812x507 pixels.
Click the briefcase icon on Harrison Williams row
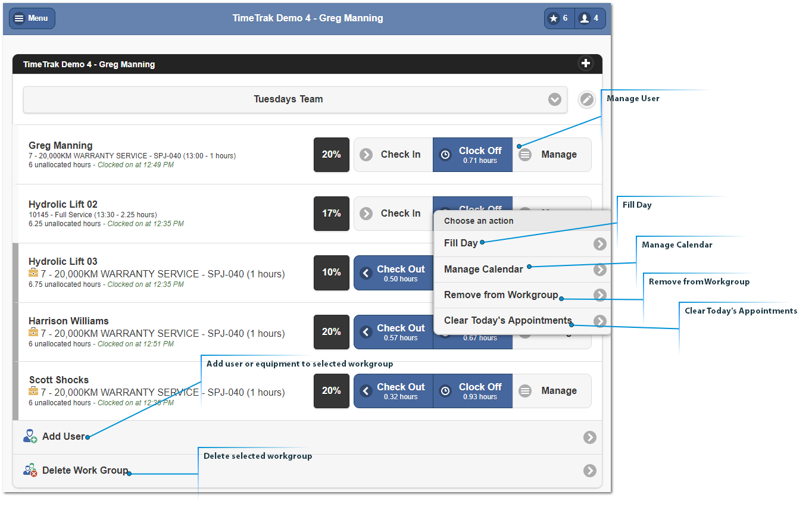coord(33,332)
